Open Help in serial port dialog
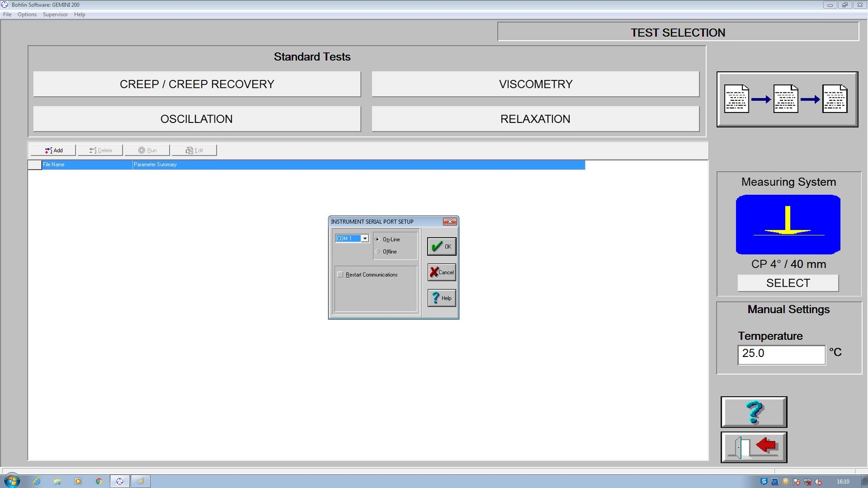This screenshot has height=488, width=868. pyautogui.click(x=442, y=298)
